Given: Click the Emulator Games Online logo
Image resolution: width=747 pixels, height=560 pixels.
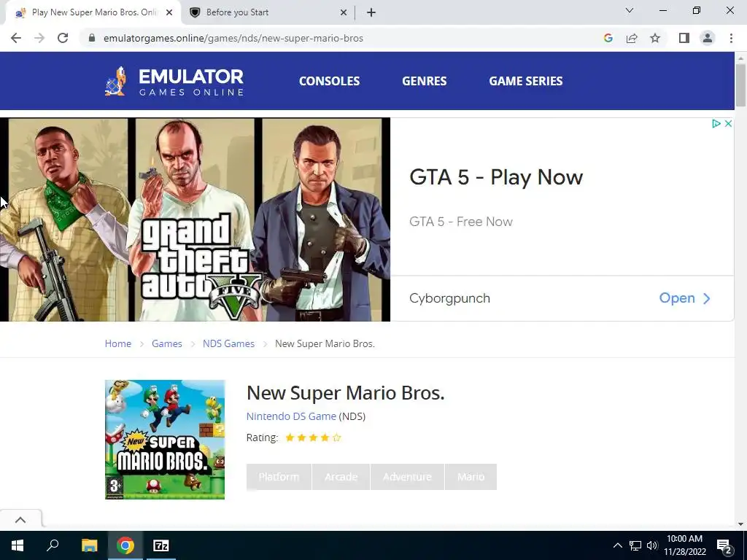Looking at the screenshot, I should pos(174,81).
